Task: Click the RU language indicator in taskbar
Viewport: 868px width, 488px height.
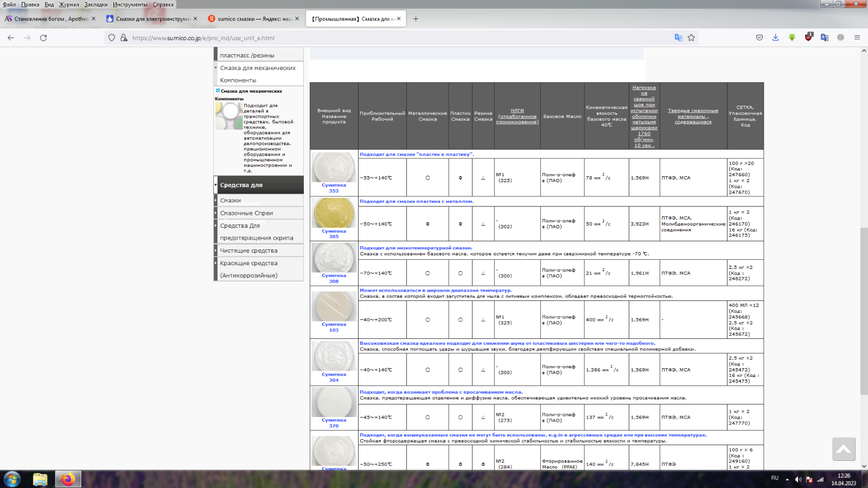Action: [x=775, y=478]
